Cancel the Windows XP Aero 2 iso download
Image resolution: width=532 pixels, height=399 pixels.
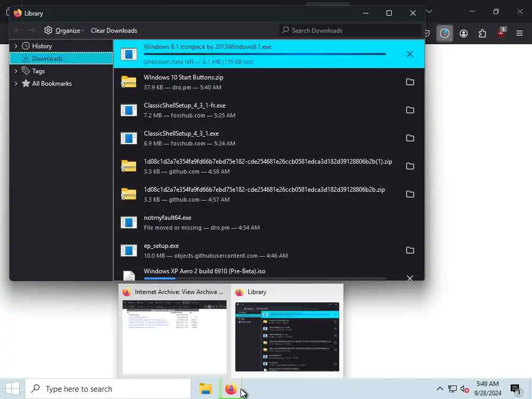point(410,278)
